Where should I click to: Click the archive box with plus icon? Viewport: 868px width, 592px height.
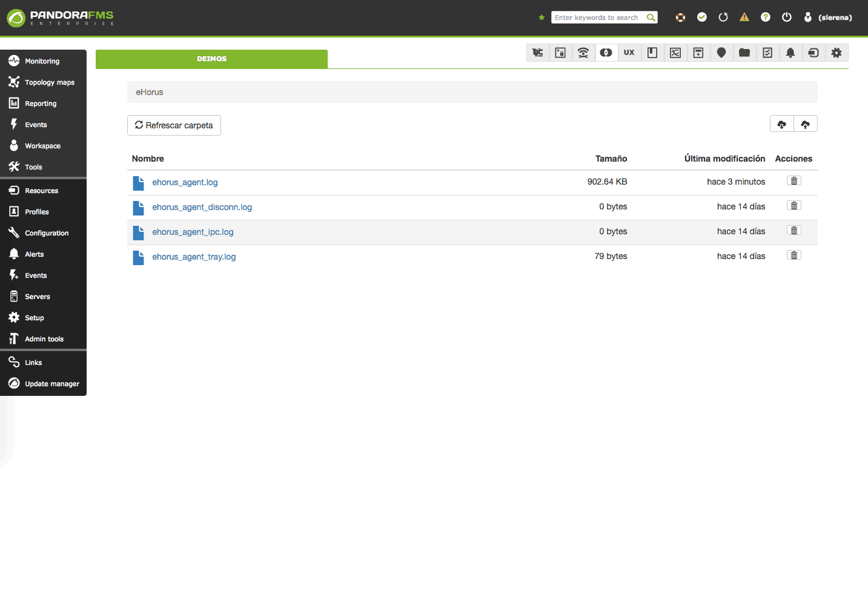pyautogui.click(x=698, y=53)
